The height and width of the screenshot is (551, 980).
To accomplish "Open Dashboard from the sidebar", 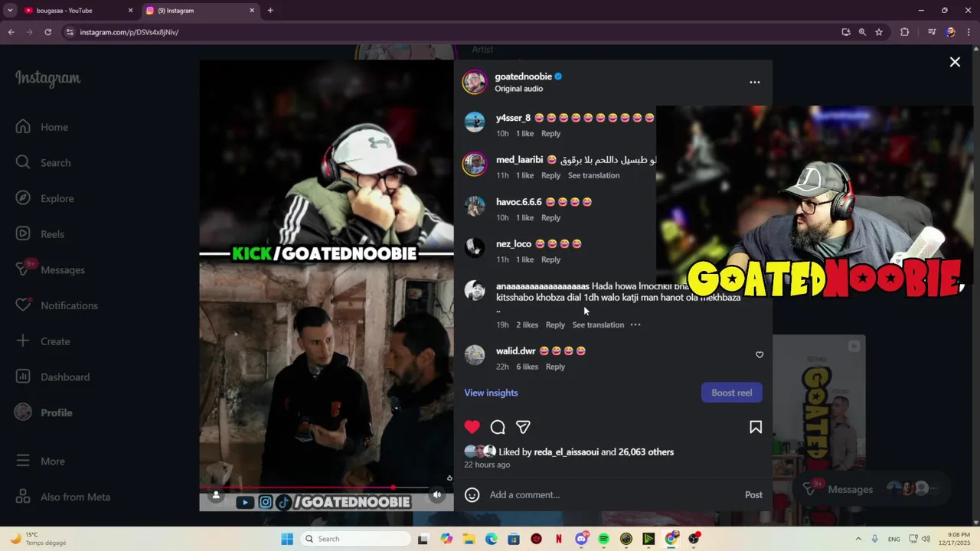I will [53, 377].
